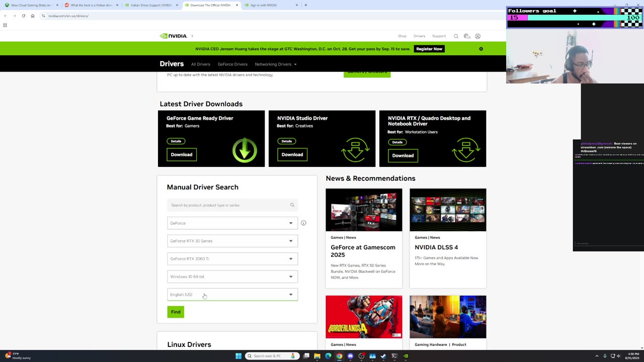644x362 pixels.
Task: Open the All Drivers nav item
Action: click(x=200, y=64)
